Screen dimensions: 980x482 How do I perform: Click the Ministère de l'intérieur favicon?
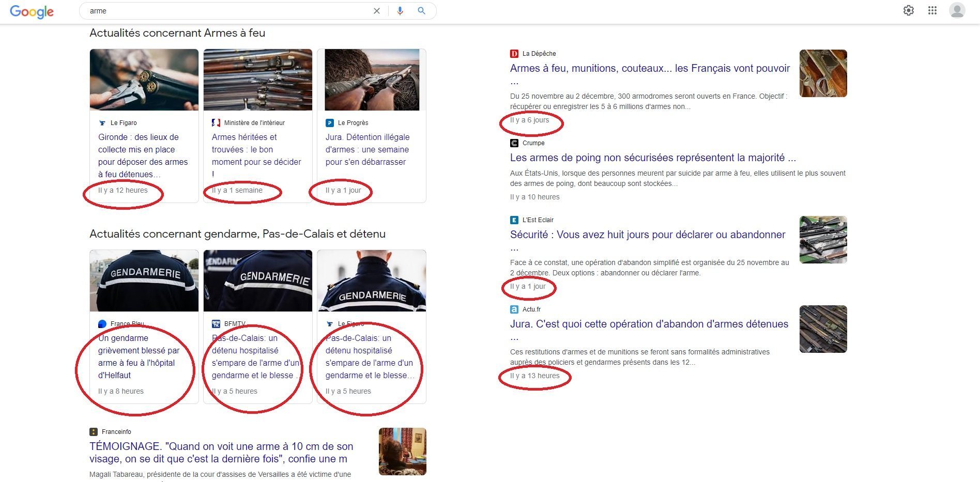tap(216, 123)
